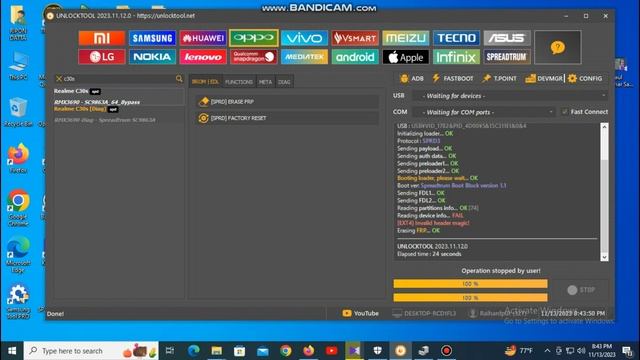Viewport: 640px width, 360px height.
Task: Open the T.POINT tool
Action: [x=499, y=78]
